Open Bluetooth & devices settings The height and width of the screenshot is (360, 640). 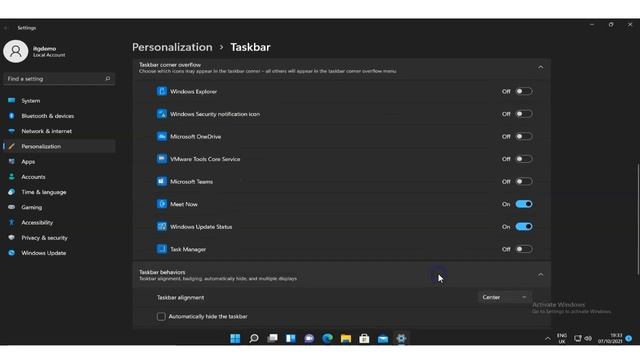point(59,116)
